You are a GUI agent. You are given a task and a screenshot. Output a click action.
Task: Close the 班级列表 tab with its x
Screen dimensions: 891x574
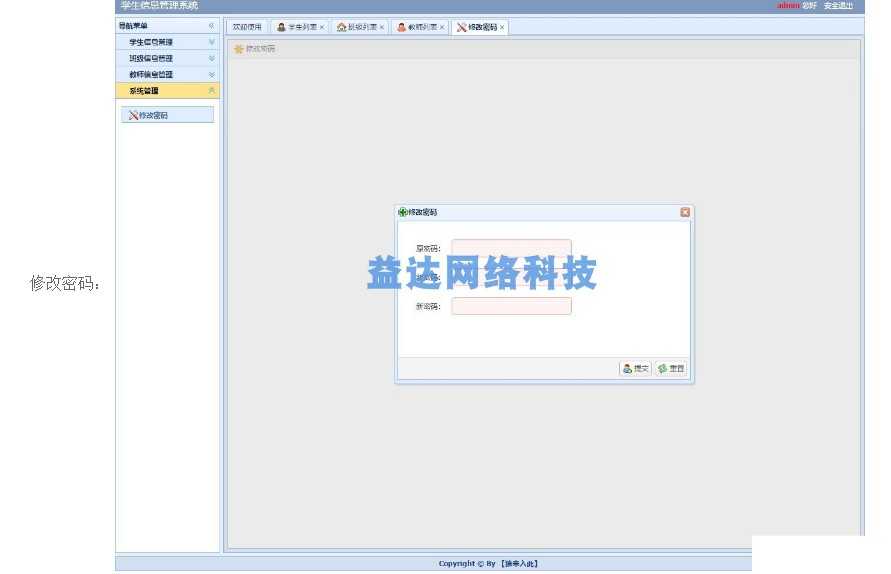click(382, 27)
